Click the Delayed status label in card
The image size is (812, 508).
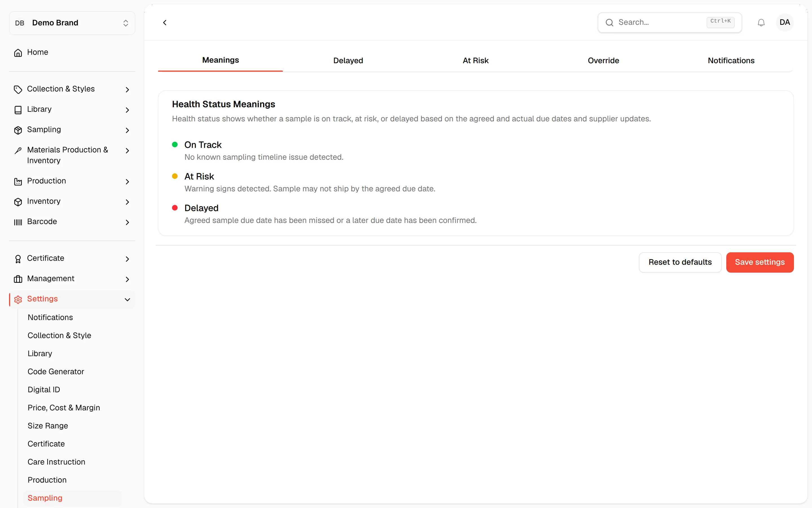(x=201, y=208)
